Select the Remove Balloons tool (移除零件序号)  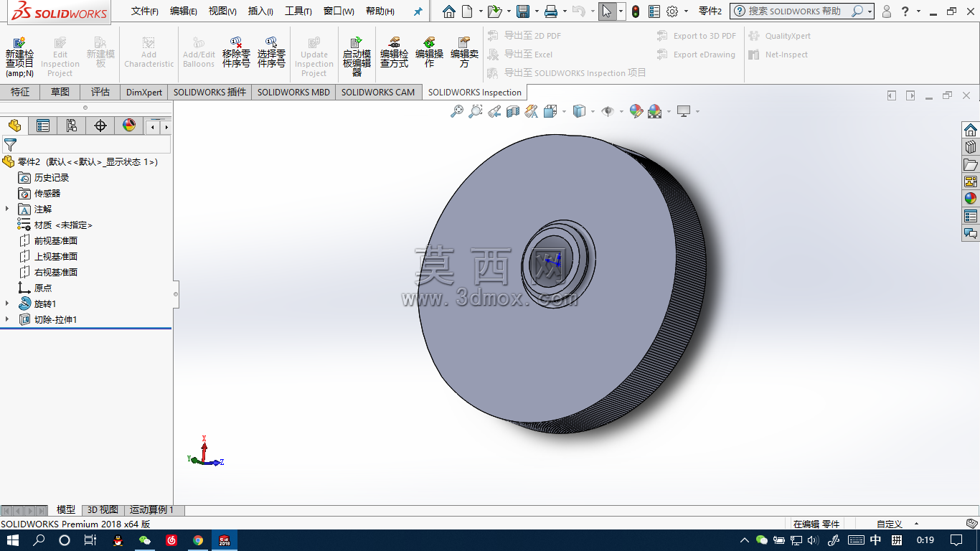pyautogui.click(x=236, y=52)
